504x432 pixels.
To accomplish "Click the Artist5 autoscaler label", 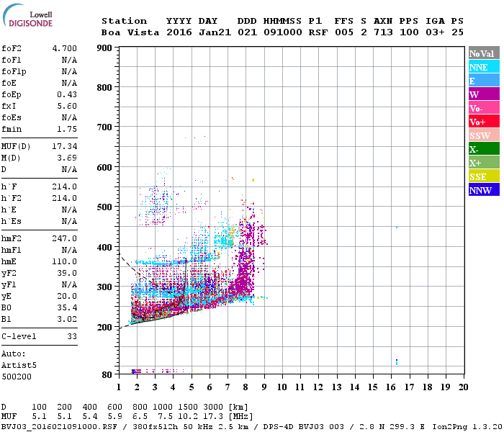I will [19, 366].
